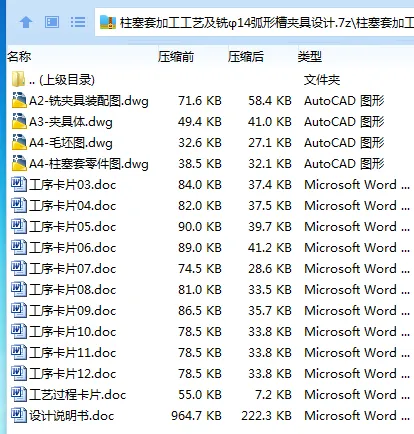Select file name 工序卡片10.doc
This screenshot has width=414, height=434.
72,332
